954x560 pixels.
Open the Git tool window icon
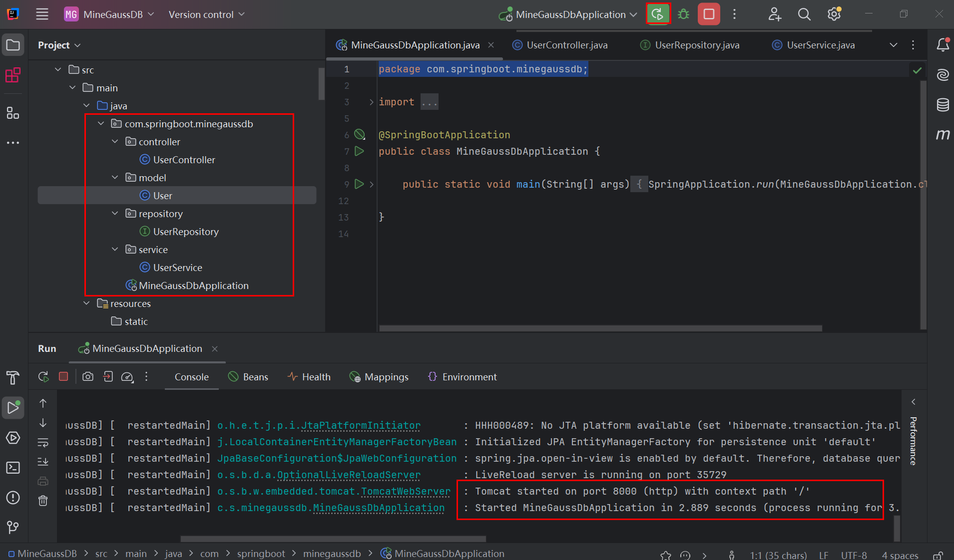(13, 527)
